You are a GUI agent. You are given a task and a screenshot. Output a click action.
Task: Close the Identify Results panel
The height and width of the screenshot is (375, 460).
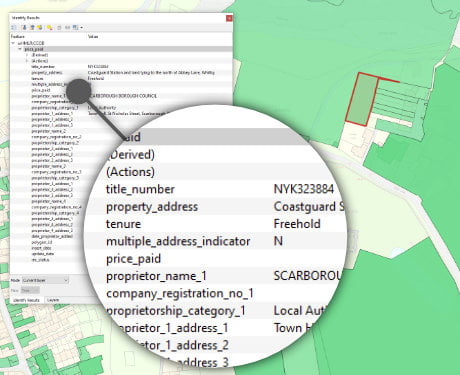229,18
